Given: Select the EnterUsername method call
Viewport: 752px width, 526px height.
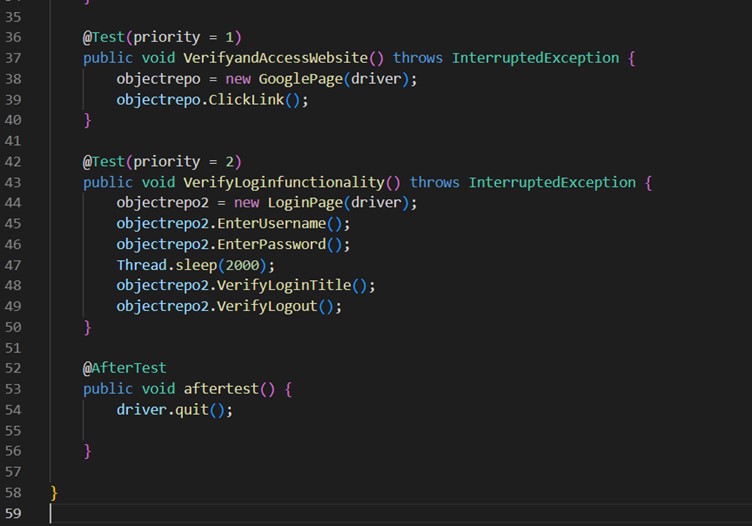Looking at the screenshot, I should click(271, 223).
